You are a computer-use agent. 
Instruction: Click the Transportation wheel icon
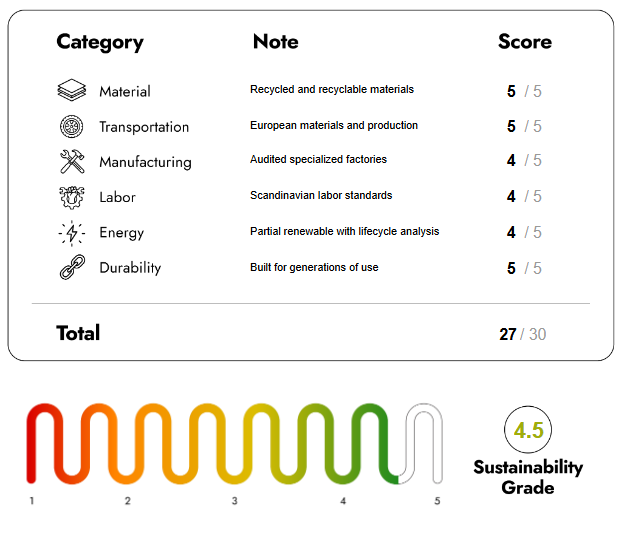tap(72, 127)
